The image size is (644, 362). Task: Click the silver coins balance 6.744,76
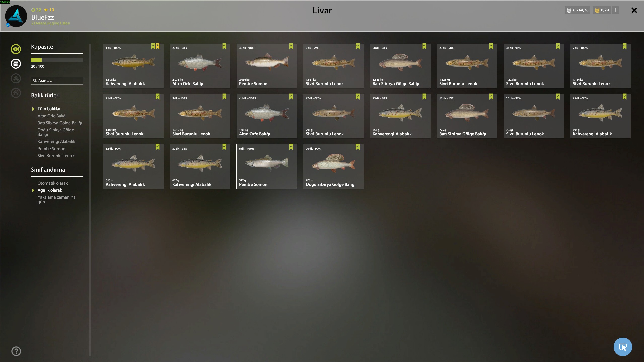tap(577, 10)
